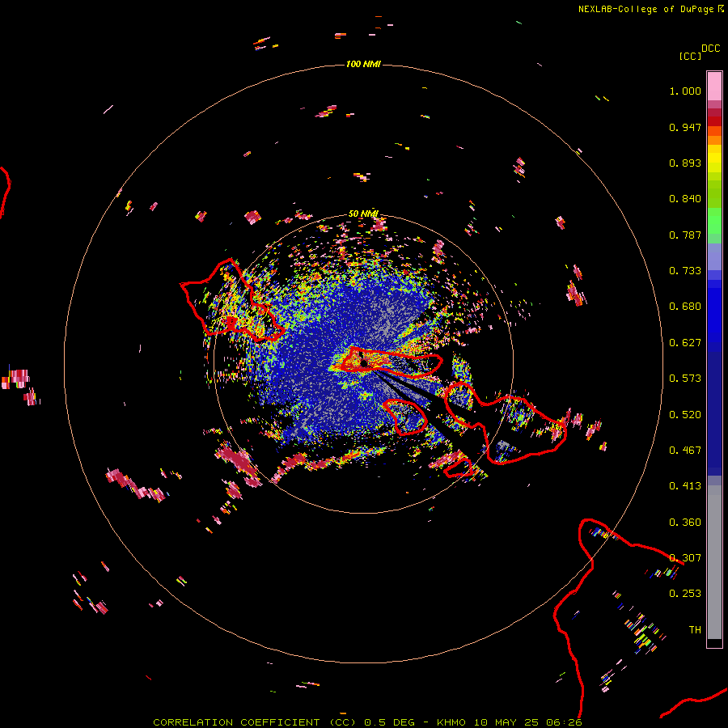This screenshot has width=728, height=728.
Task: Click the bright green color bar band
Action: (x=714, y=221)
